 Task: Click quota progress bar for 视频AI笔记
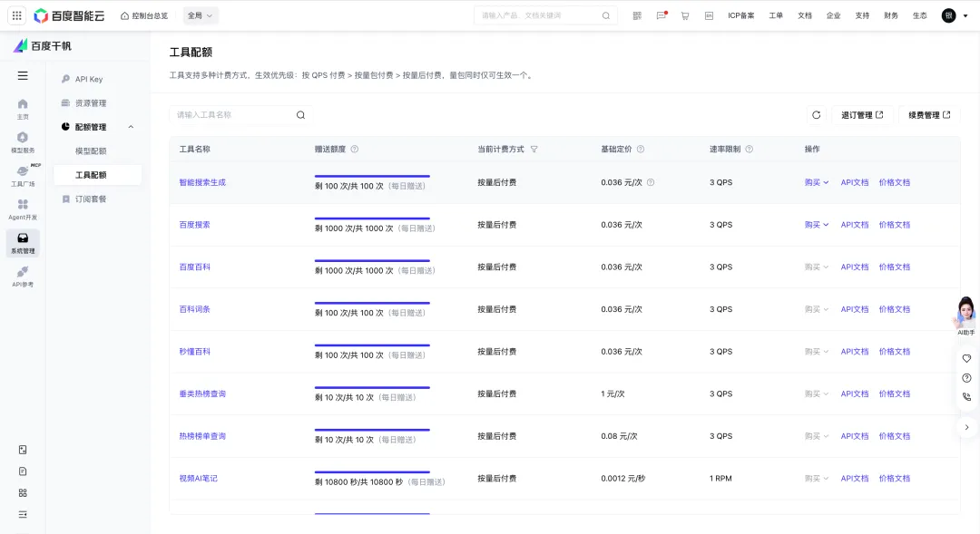point(372,472)
